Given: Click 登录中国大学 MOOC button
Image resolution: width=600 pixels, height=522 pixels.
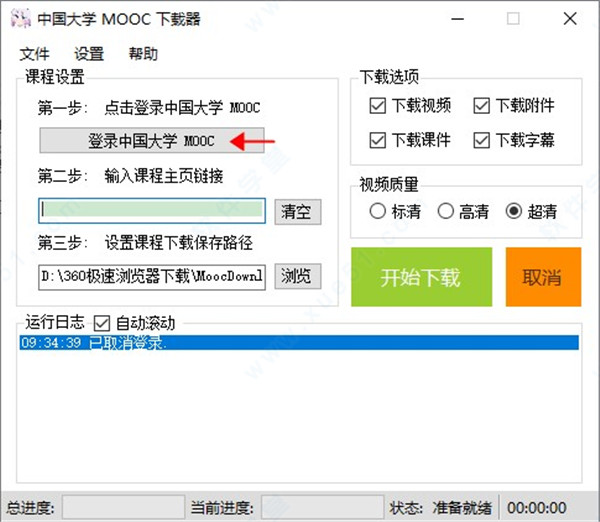Looking at the screenshot, I should 152,140.
